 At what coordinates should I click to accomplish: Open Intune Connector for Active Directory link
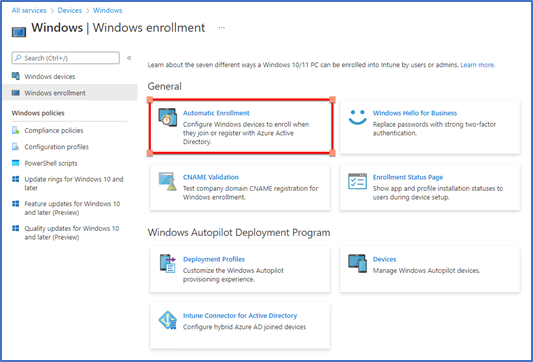point(240,315)
